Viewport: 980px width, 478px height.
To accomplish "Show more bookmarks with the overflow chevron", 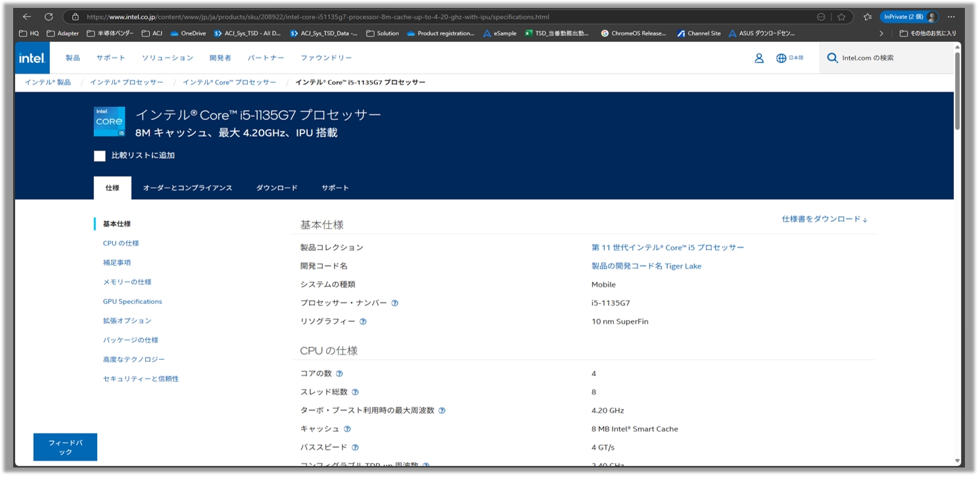I will point(881,33).
